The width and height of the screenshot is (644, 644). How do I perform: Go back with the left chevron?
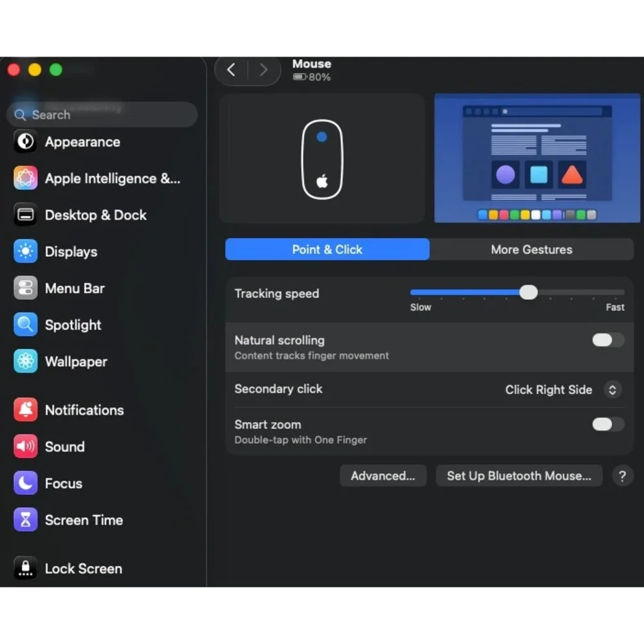point(231,70)
